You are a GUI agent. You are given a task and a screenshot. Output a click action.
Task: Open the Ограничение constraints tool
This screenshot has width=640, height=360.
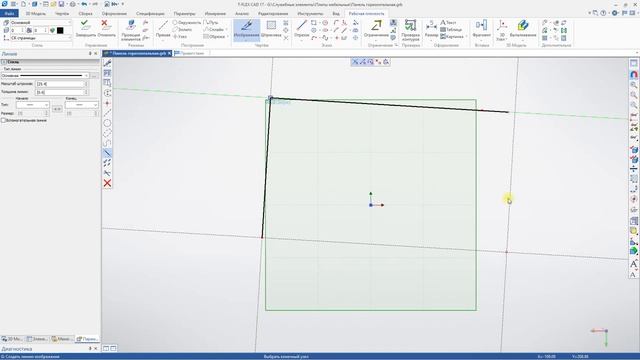click(x=376, y=29)
